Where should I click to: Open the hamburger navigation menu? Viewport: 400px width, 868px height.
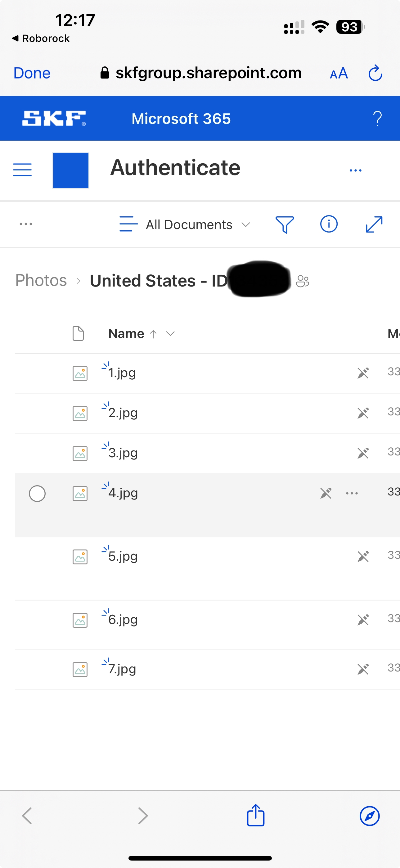(22, 170)
